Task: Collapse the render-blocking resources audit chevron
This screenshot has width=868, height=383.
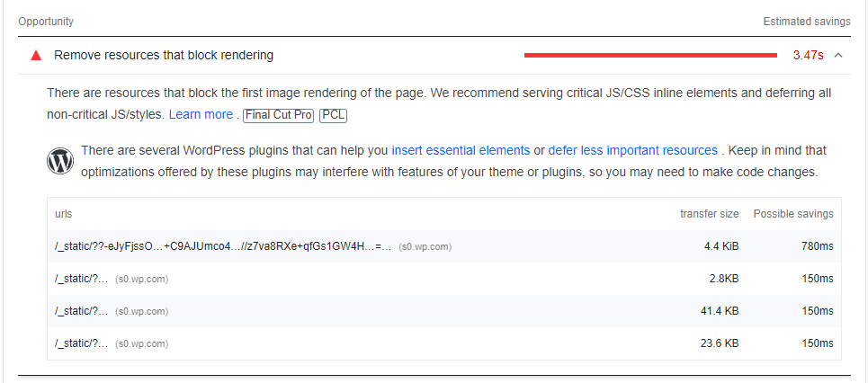Action: click(x=838, y=56)
